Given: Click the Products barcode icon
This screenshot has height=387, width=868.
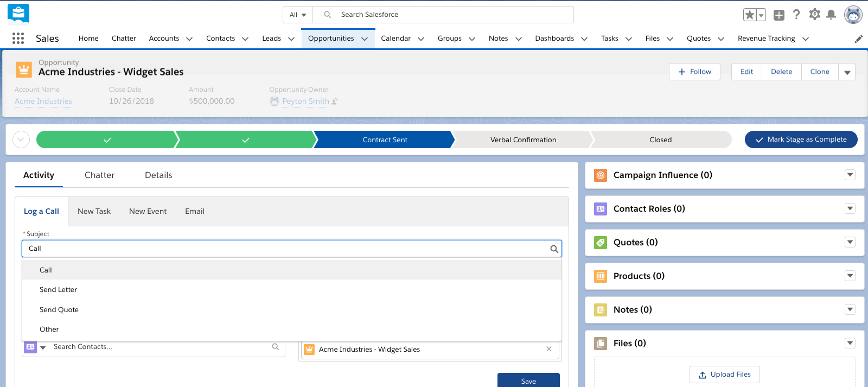Looking at the screenshot, I should (x=601, y=276).
